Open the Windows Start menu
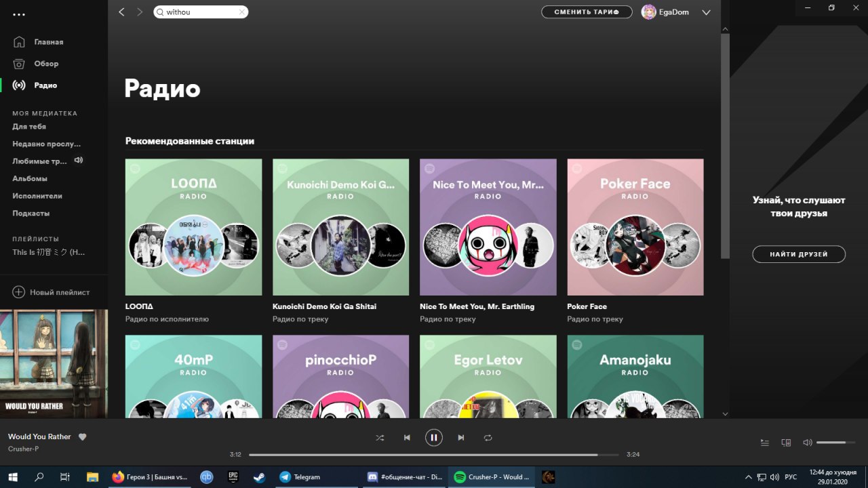The image size is (868, 488). 13,477
